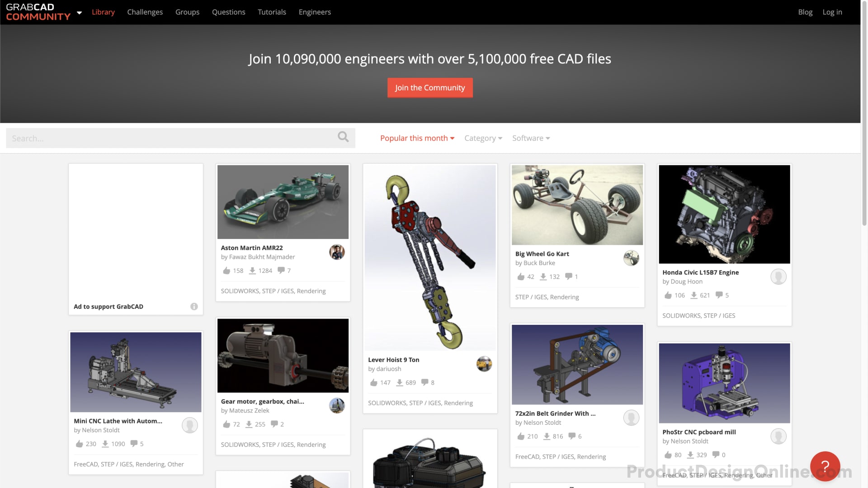This screenshot has width=868, height=488.
Task: Click the download icon on Big Wheel Go Kart
Action: pos(543,277)
